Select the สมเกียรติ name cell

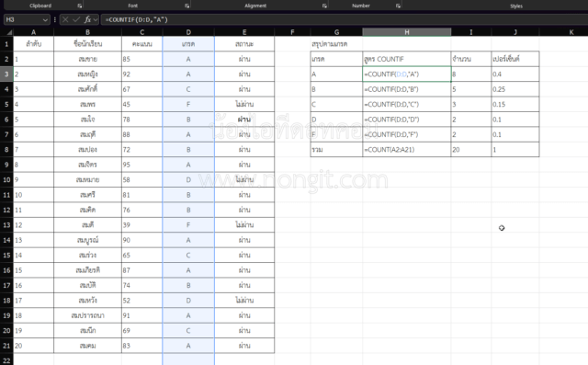click(87, 270)
